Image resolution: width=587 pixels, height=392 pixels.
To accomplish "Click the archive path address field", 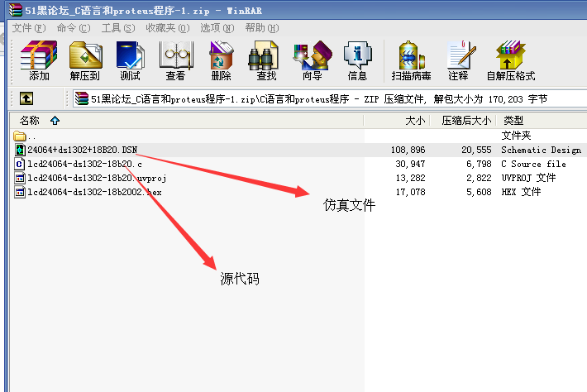I will tap(329, 99).
